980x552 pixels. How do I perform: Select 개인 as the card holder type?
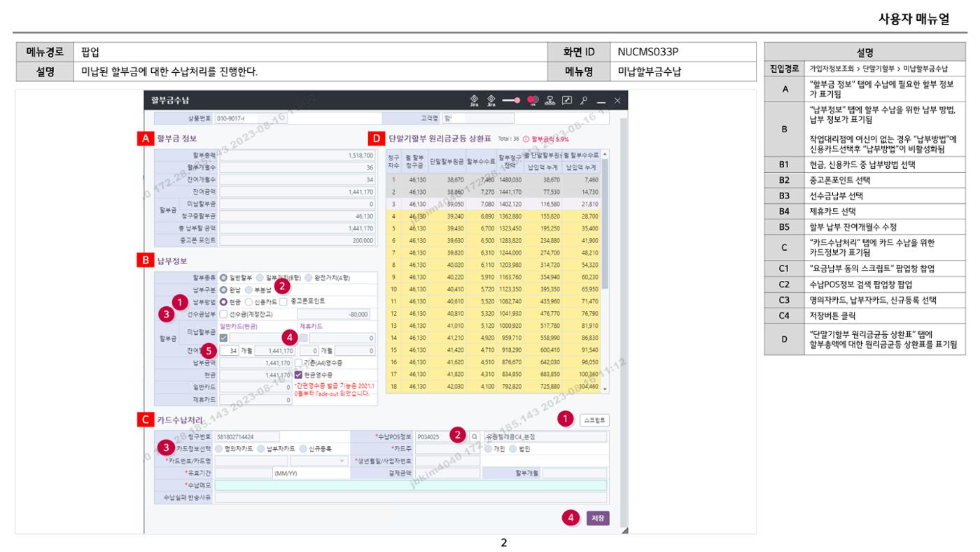488,448
